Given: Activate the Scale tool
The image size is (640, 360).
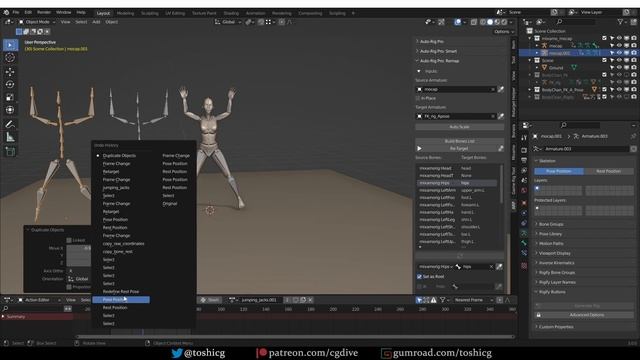Looking at the screenshot, I should [x=10, y=97].
